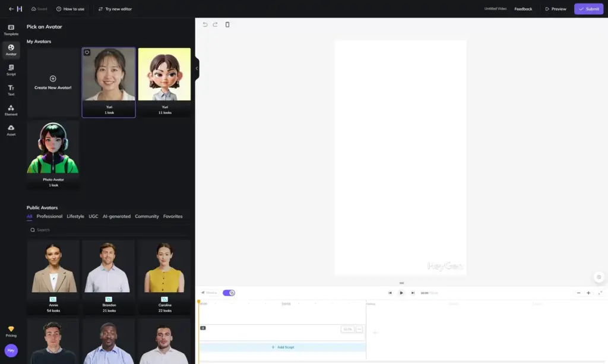
Task: Click the heart favorite icon on Yuri avatar
Action: click(87, 52)
